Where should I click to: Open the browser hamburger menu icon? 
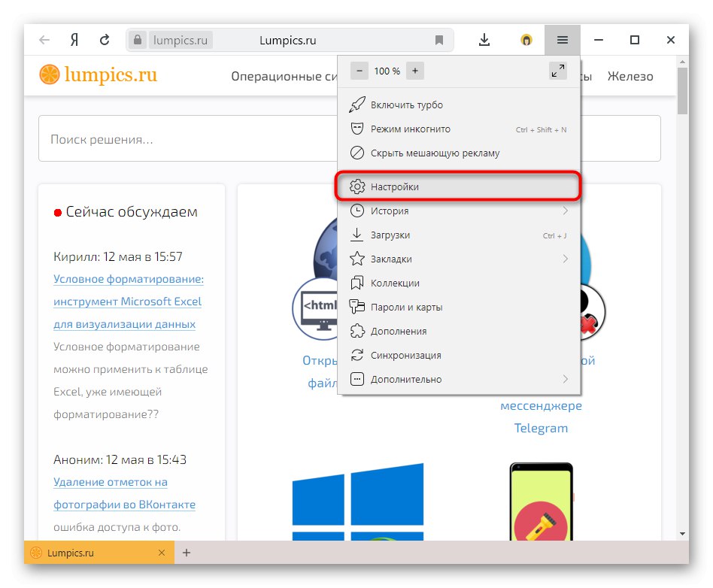point(563,40)
